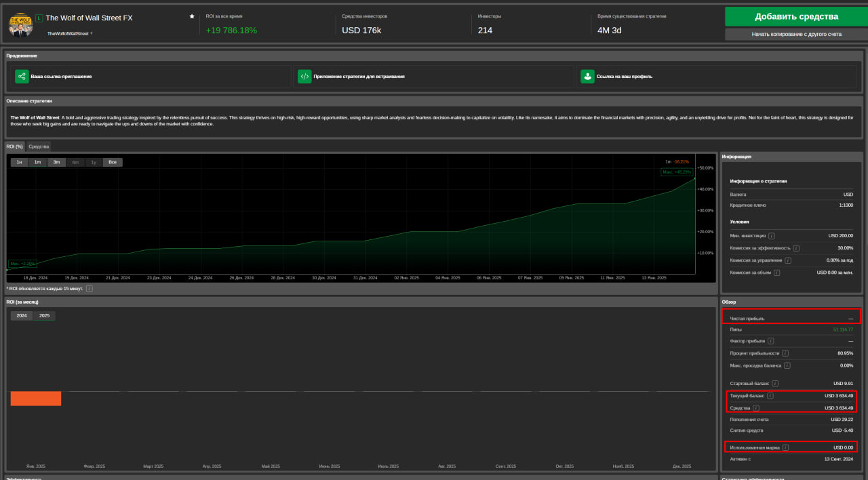The width and height of the screenshot is (868, 480).
Task: Click the Мин. +2.20% chart label
Action: tap(22, 263)
